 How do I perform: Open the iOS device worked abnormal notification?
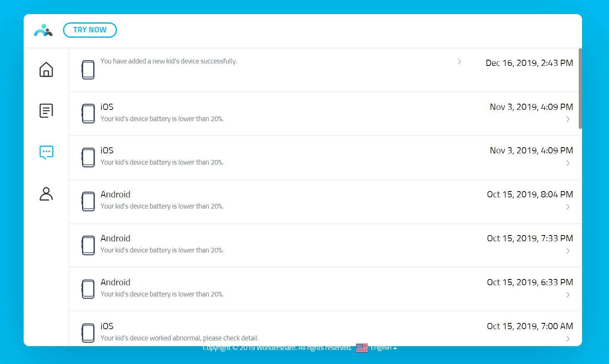tap(180, 338)
